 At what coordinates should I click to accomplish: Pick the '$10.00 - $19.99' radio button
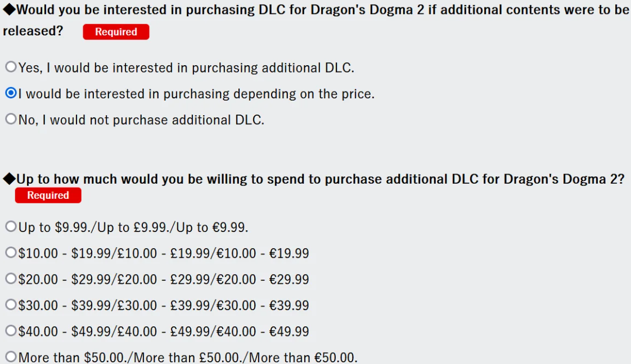[x=11, y=253]
